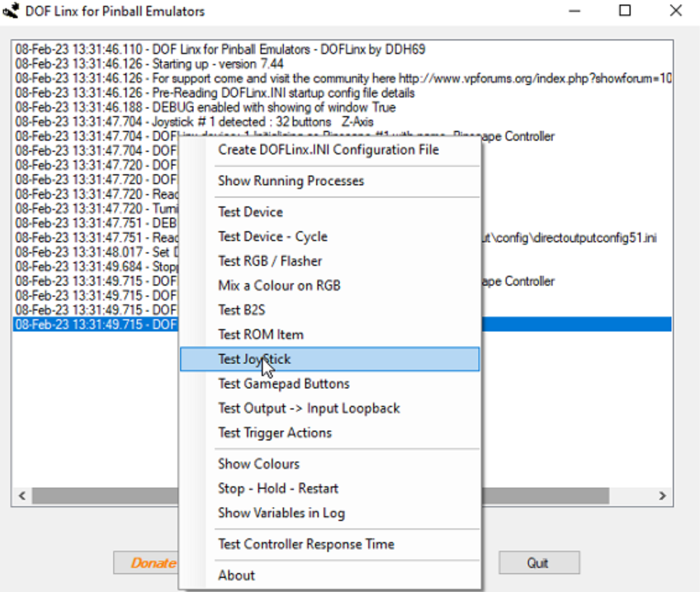The height and width of the screenshot is (592, 700).
Task: Select log line 'Starting up - version 7.44'
Action: pos(343,64)
